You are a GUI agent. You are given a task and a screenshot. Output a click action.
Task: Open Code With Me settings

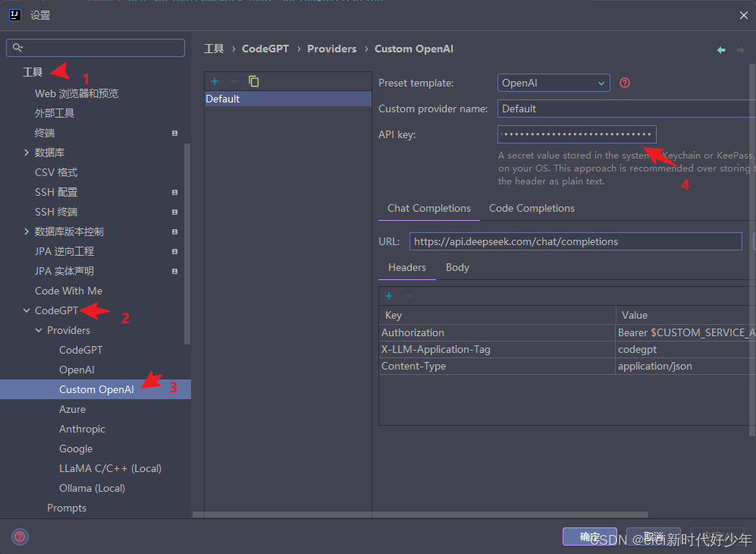tap(68, 291)
